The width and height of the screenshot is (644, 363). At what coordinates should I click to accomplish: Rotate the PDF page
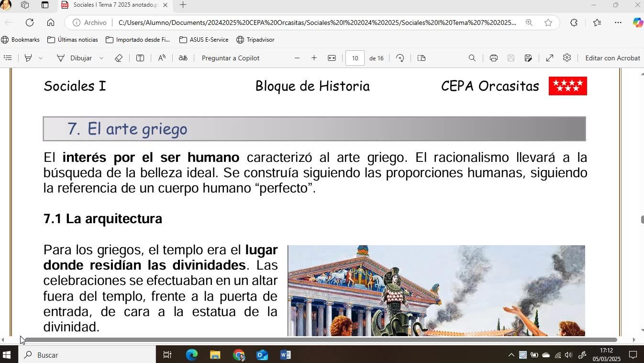(x=400, y=58)
